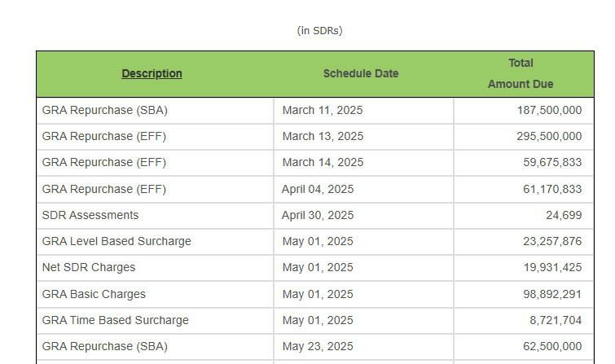Click the Net SDR Charges description

[89, 267]
